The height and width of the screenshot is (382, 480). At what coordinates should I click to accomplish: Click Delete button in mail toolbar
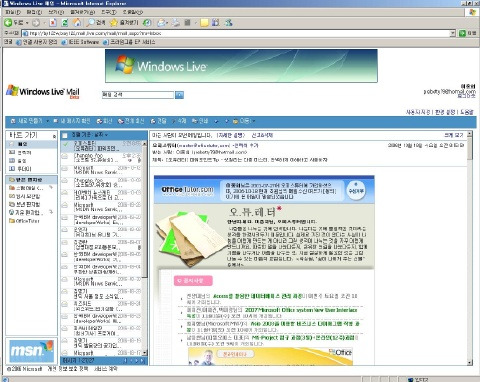[179, 121]
